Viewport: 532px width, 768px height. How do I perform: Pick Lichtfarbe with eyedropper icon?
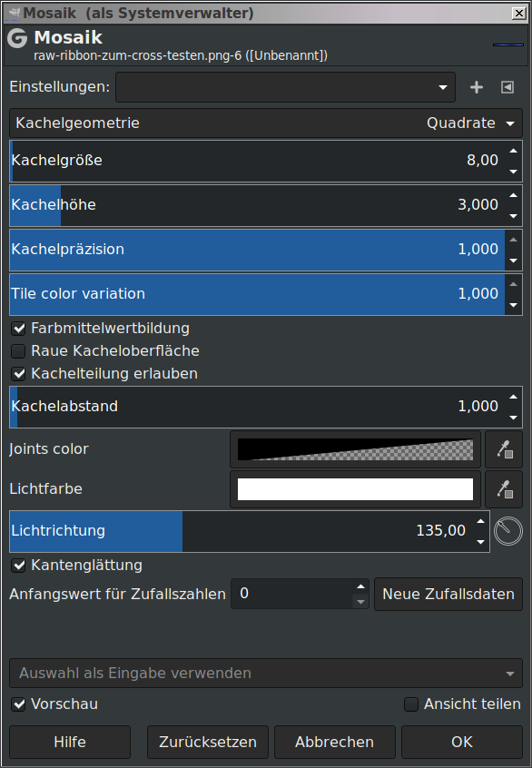tap(504, 489)
